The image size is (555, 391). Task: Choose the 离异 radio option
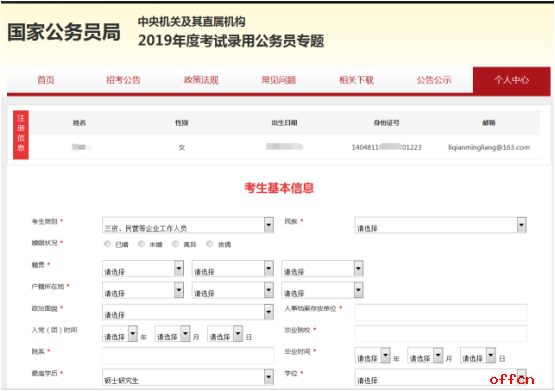(x=175, y=244)
